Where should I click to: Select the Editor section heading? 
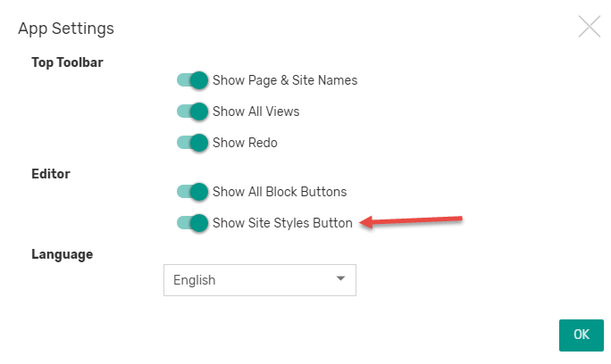pos(51,174)
